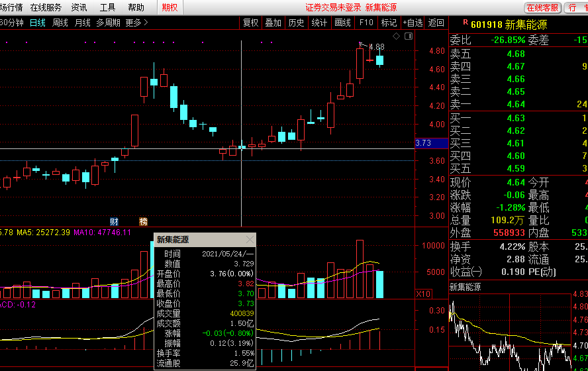Screen dimensions: 588x371
Task: Open the 资讯 menu
Action: (x=79, y=7)
